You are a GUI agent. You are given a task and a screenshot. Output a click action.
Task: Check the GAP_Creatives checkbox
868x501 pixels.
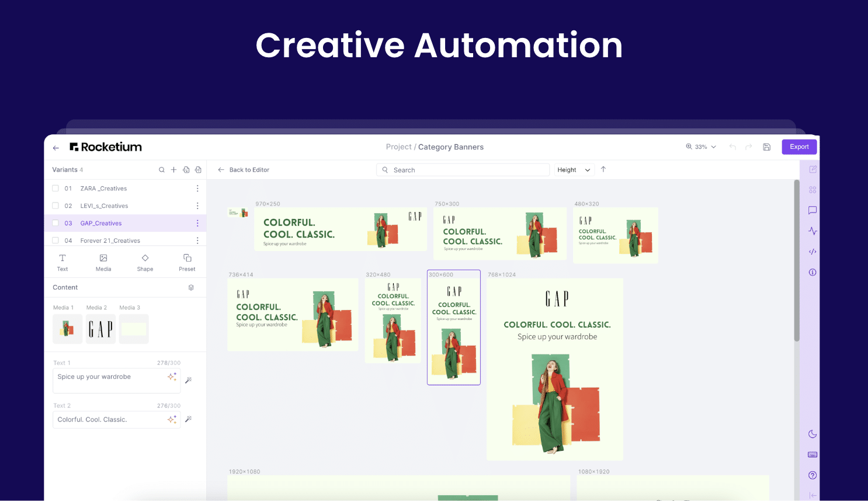point(55,223)
